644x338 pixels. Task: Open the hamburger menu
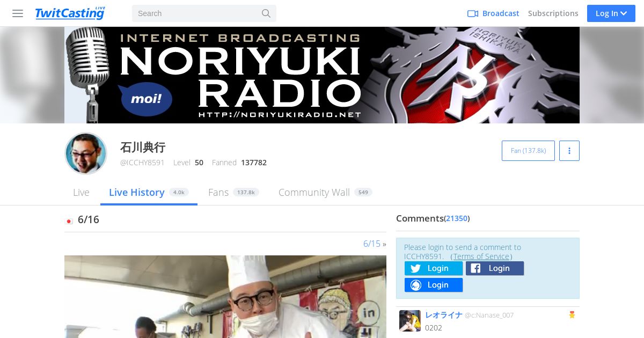tap(18, 13)
